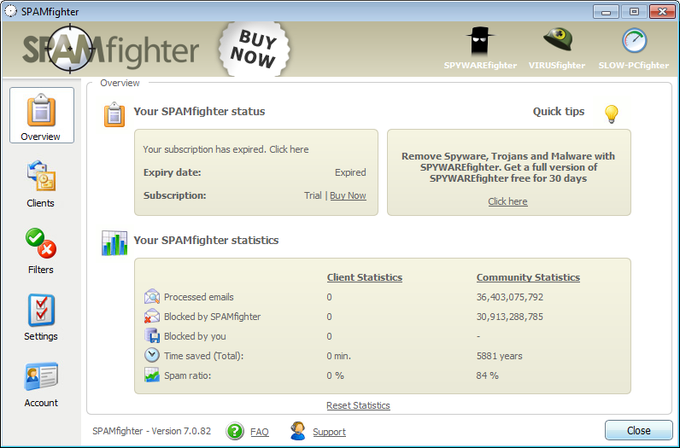The image size is (680, 448).
Task: Click the SPAMfighter logo
Action: (x=111, y=49)
